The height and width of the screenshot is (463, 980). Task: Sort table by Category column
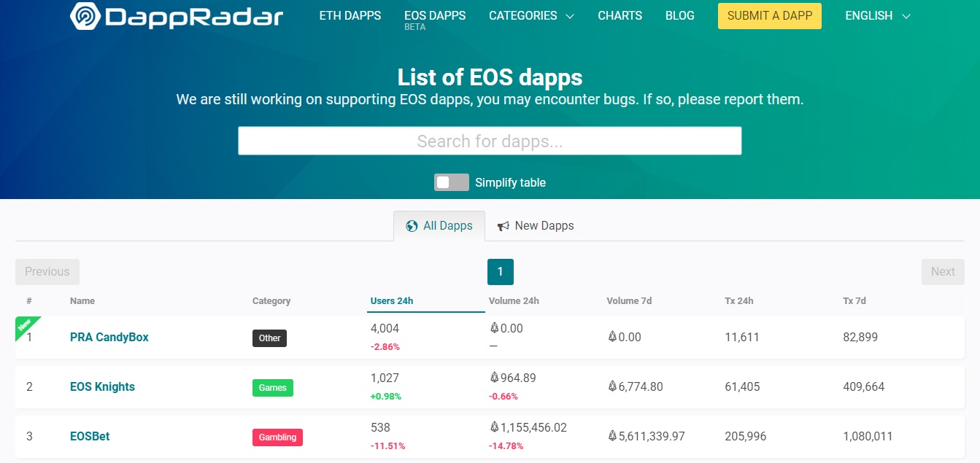(x=271, y=300)
